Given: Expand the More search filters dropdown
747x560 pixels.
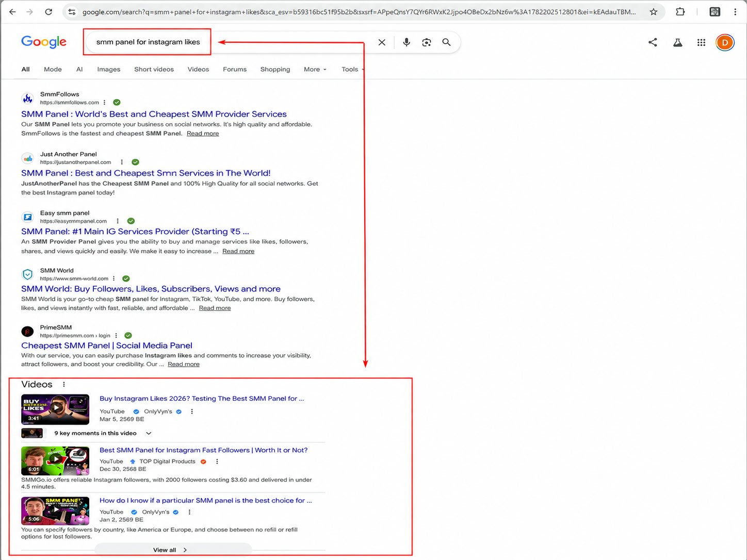Looking at the screenshot, I should tap(315, 69).
